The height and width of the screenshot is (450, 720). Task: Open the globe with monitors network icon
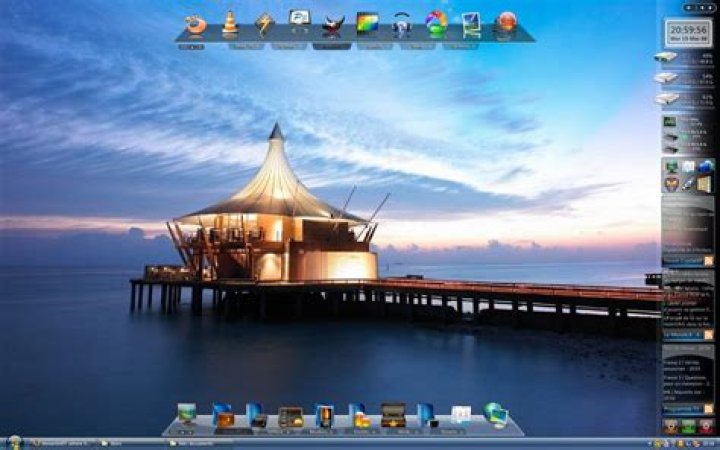[496, 415]
